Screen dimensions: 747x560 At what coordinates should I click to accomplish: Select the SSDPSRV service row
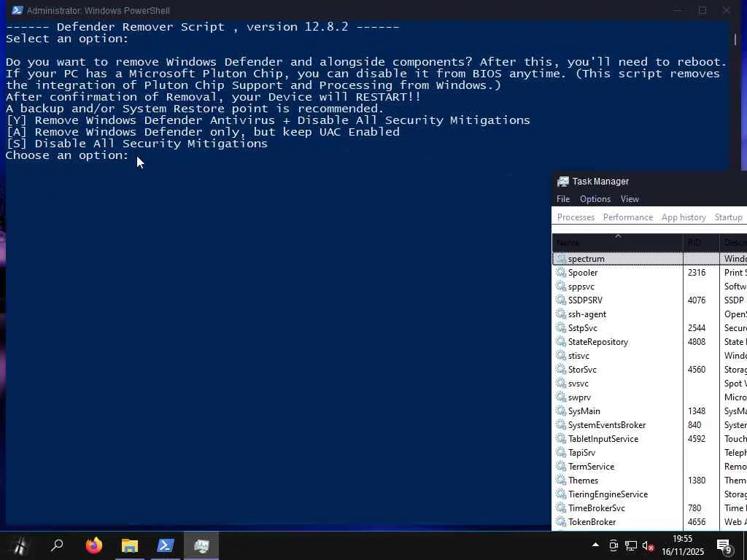pos(649,300)
